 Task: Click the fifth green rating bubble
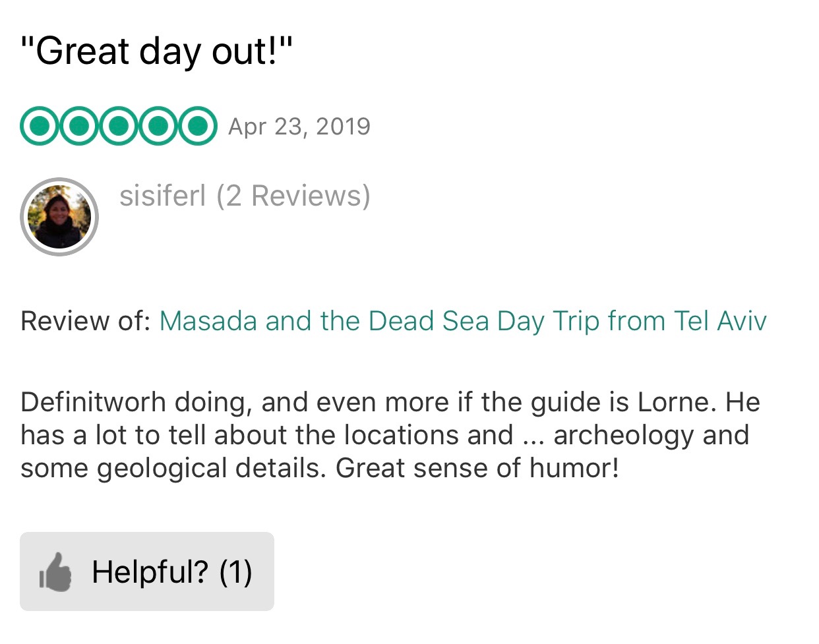[x=197, y=125]
